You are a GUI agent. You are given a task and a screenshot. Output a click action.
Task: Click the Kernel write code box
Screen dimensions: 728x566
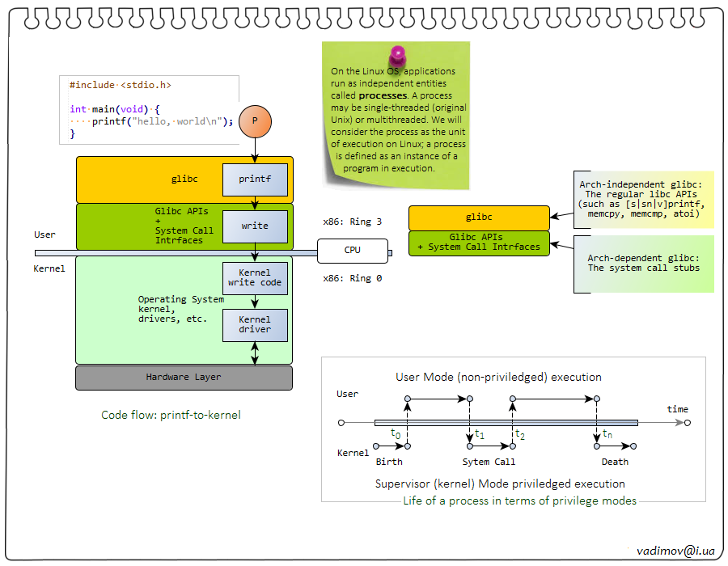[255, 277]
